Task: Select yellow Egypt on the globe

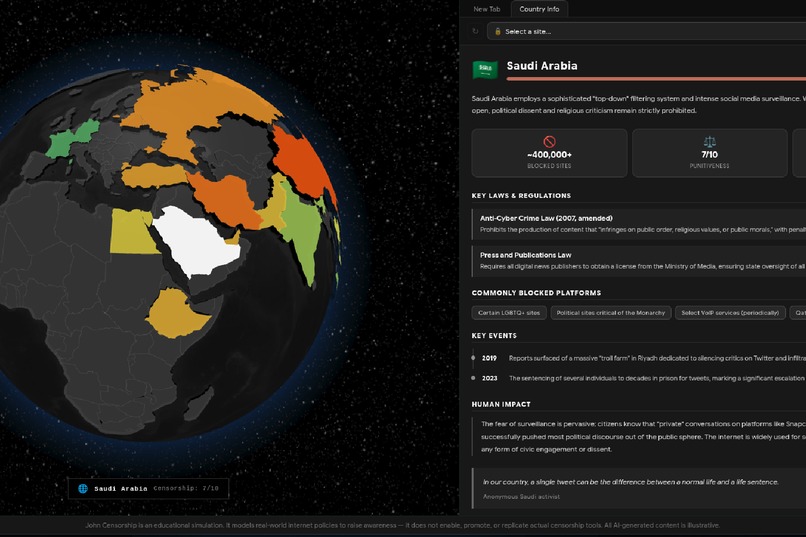Action: pos(131,231)
